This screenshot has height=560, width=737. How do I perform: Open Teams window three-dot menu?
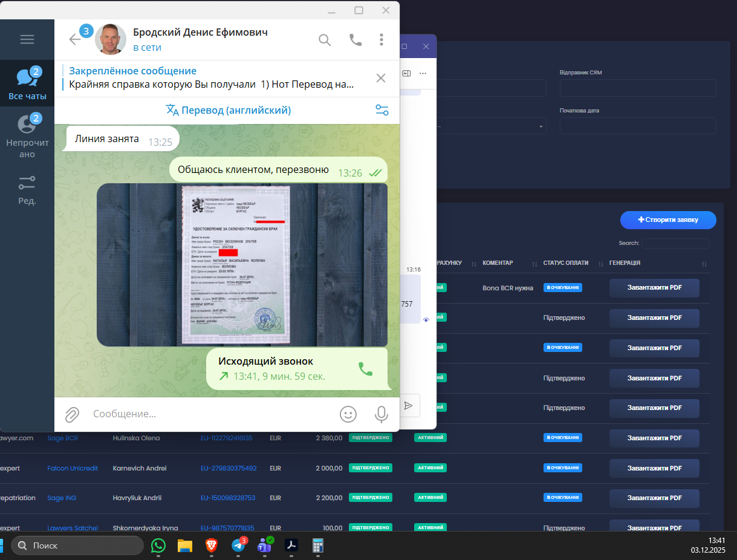423,73
